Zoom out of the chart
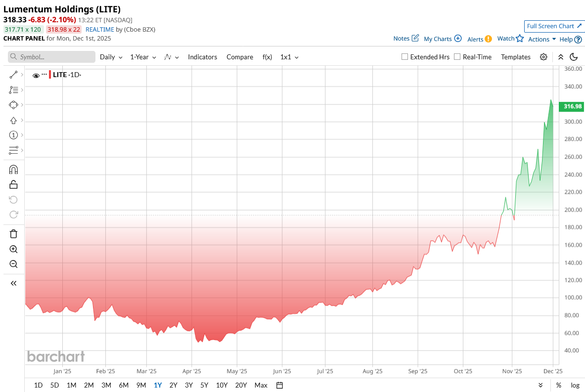This screenshot has height=392, width=585. pyautogui.click(x=13, y=264)
